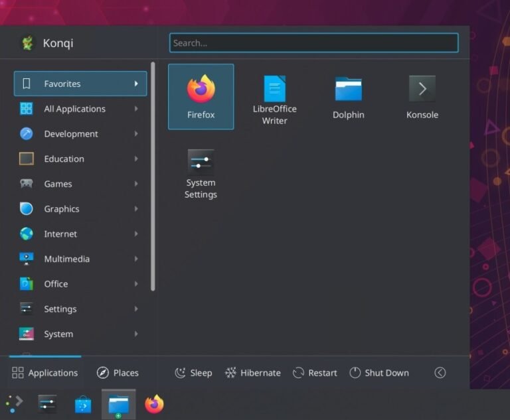Click the Office category icon
510x420 pixels.
[x=27, y=284]
